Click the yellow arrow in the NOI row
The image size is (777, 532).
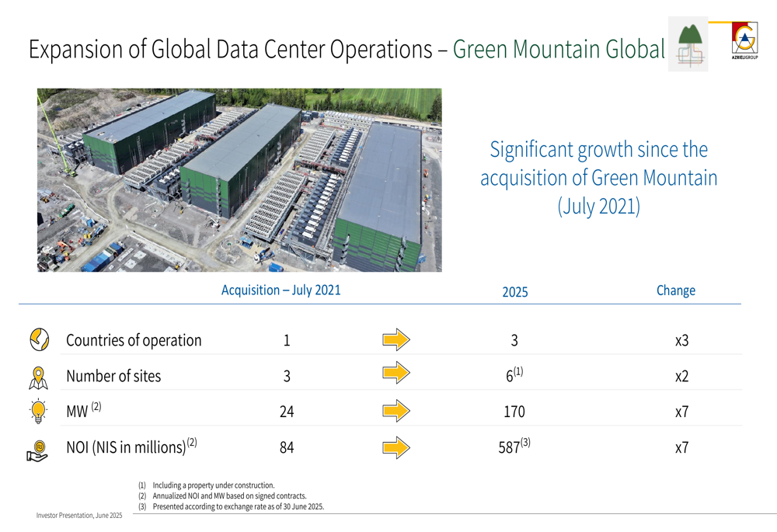click(396, 448)
